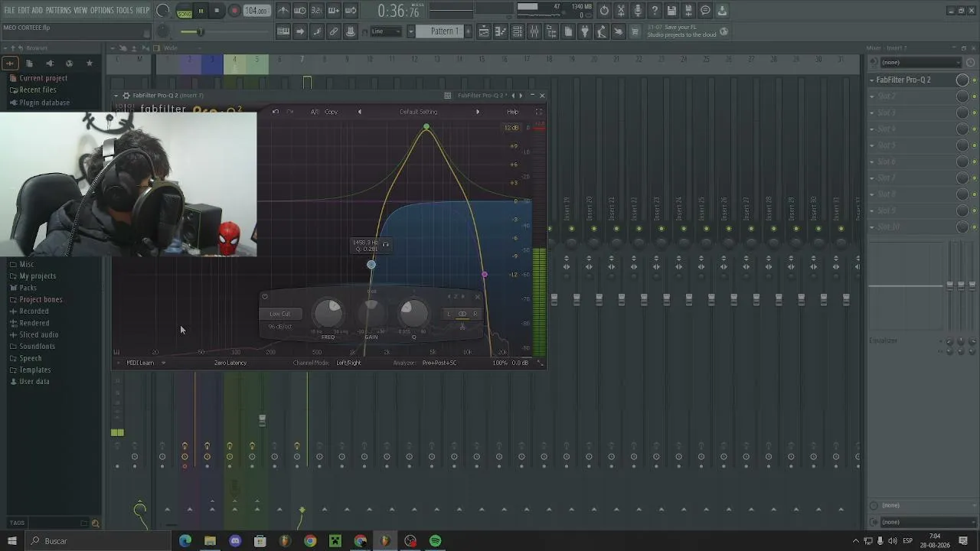Click the stamp tool icon
Screen dimensions: 980x551
pos(351,31)
